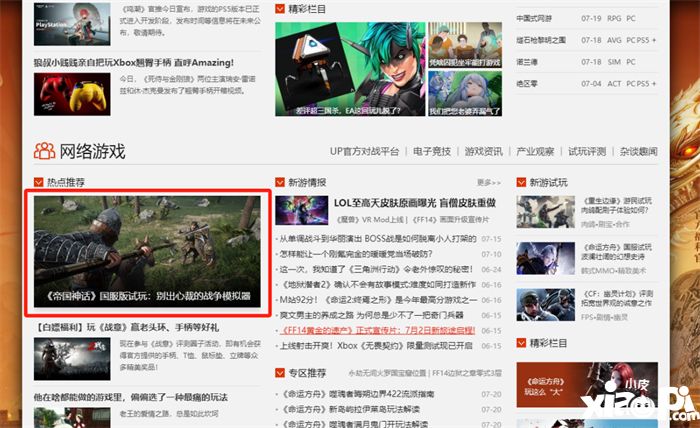Open the 《三角洲行动》令老外惊叹 article
Image resolution: width=700 pixels, height=428 pixels.
point(376,270)
